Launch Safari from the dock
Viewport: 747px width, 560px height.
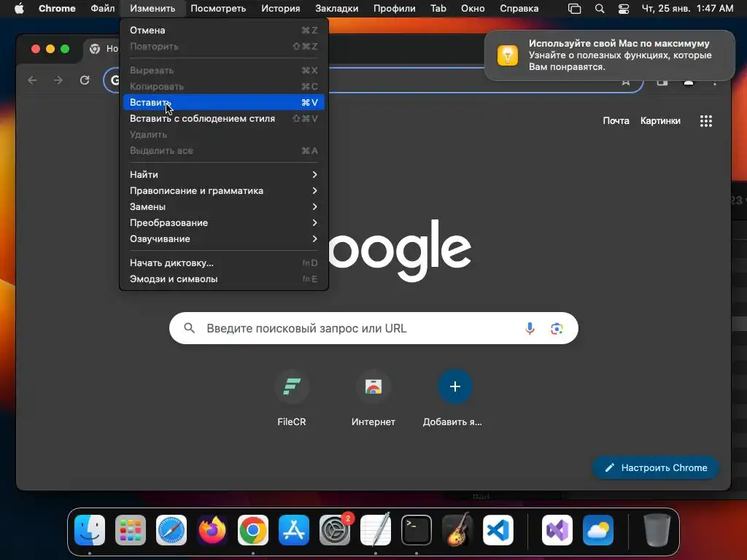pyautogui.click(x=171, y=530)
